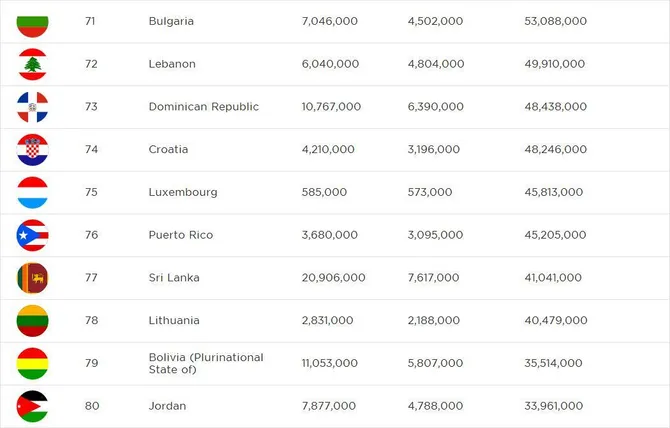Click the Lebanon cedar flag icon

click(32, 64)
